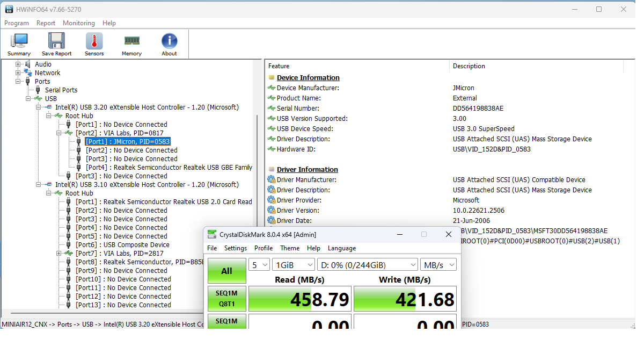Click the gear icon beside Driver Date
The image size is (644, 361).
(x=272, y=221)
